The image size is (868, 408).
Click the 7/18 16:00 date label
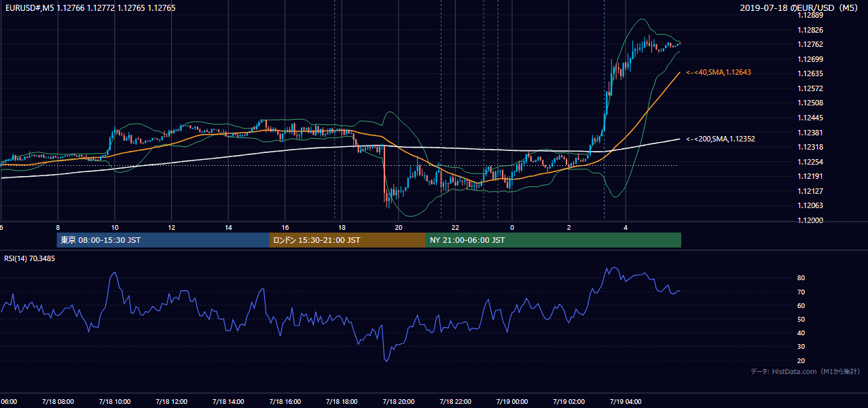pyautogui.click(x=285, y=402)
